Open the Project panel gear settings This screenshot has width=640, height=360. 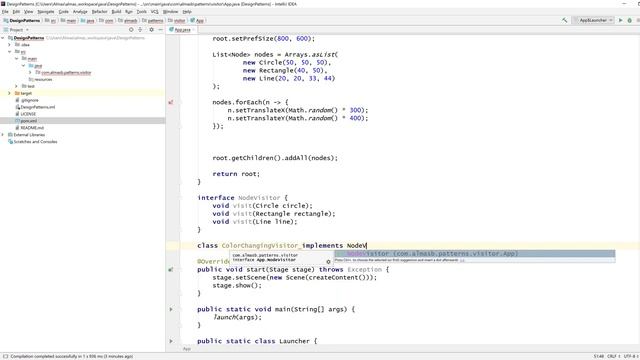(151, 29)
